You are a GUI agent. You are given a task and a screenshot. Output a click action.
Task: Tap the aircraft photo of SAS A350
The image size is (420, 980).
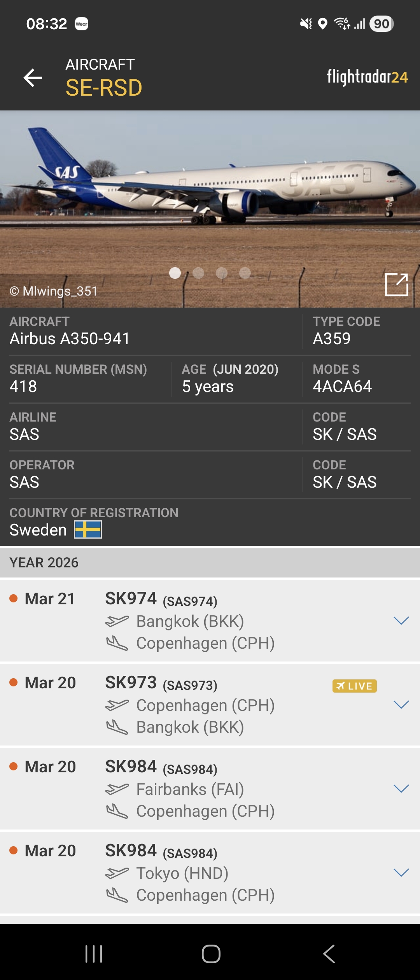click(210, 187)
